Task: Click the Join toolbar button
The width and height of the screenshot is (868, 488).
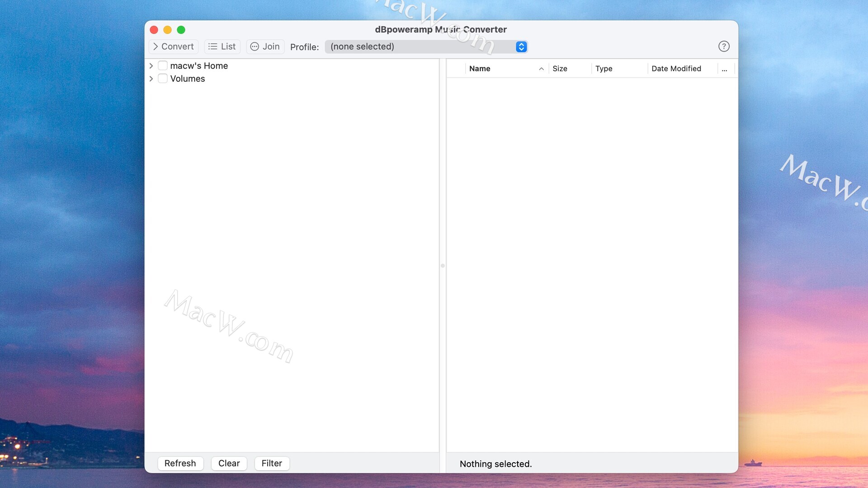Action: [x=265, y=47]
